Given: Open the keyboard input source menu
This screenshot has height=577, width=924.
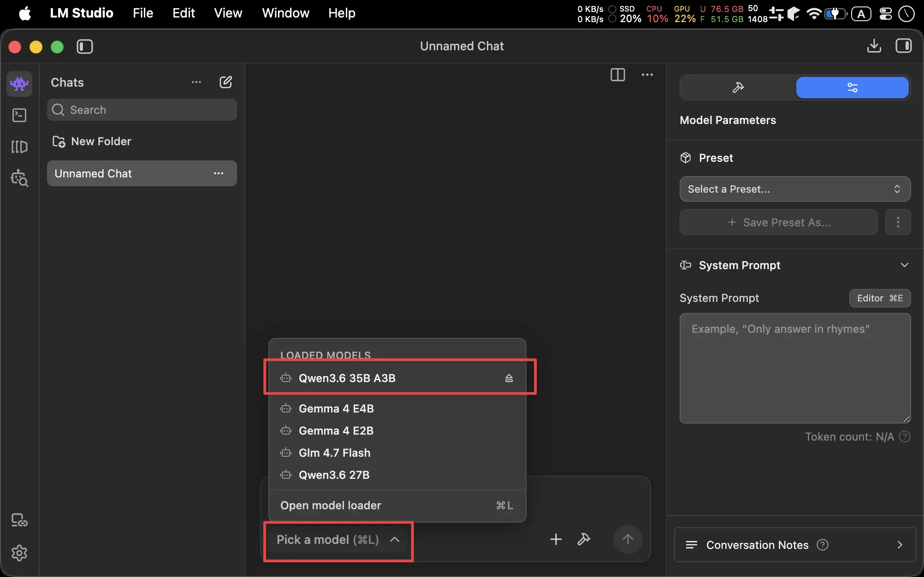Looking at the screenshot, I should point(861,14).
